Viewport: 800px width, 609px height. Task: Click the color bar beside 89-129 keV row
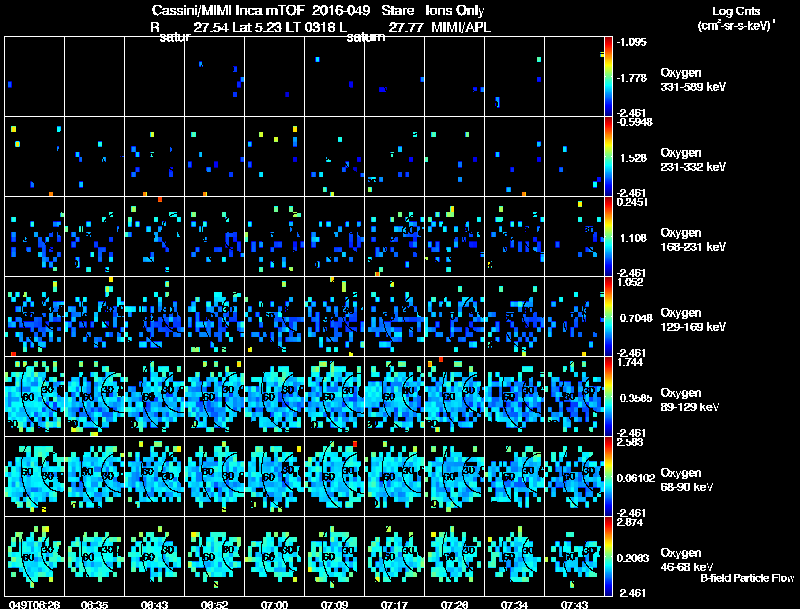[x=608, y=396]
